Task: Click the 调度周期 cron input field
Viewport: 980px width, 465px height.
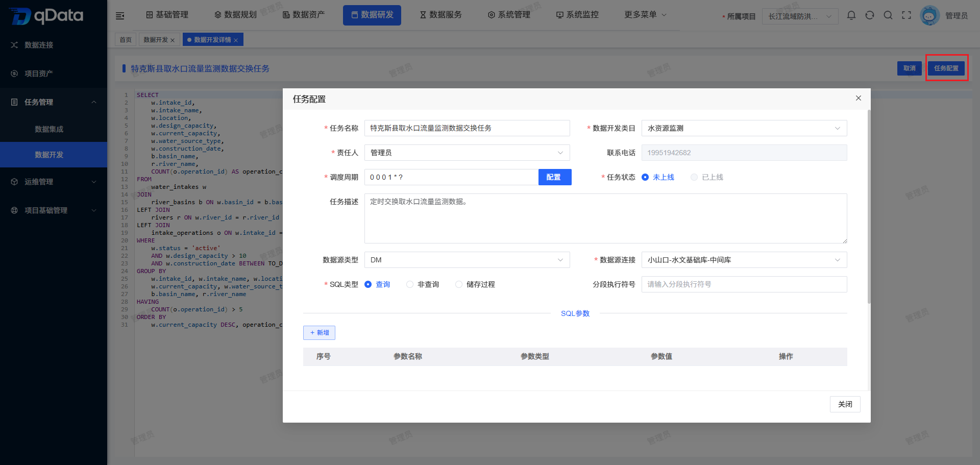Action: (451, 177)
